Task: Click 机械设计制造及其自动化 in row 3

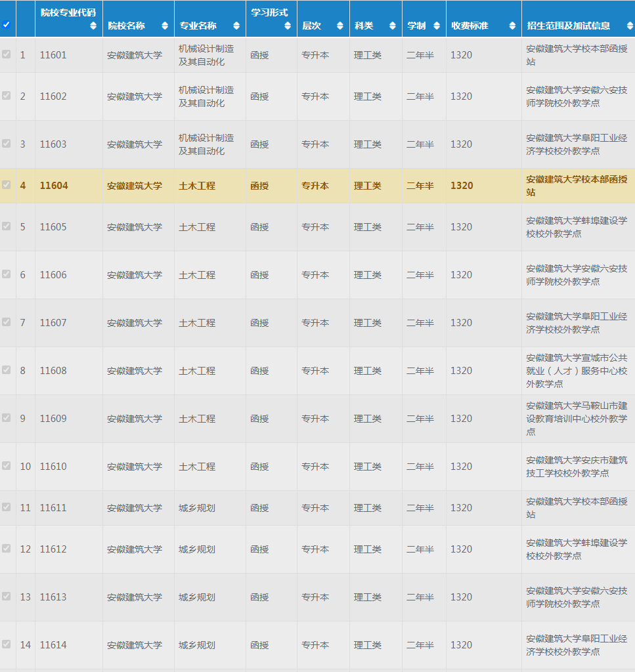Action: pyautogui.click(x=206, y=144)
